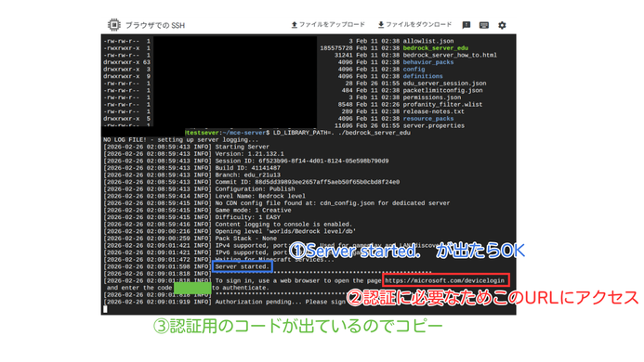Click the Version: 1.21.132.1 log text
The image size is (644, 362).
(x=249, y=153)
